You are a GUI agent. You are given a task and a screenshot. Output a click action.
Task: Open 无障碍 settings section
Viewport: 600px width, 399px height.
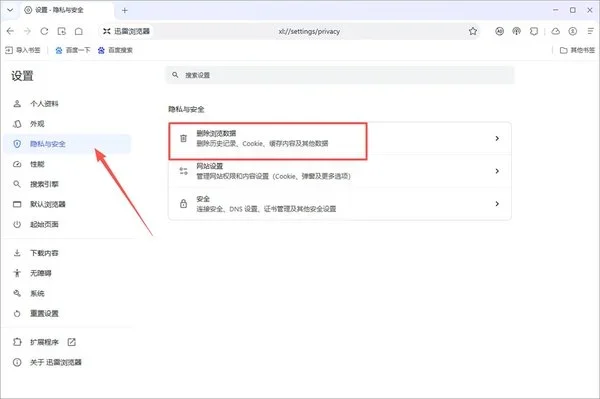point(67,273)
